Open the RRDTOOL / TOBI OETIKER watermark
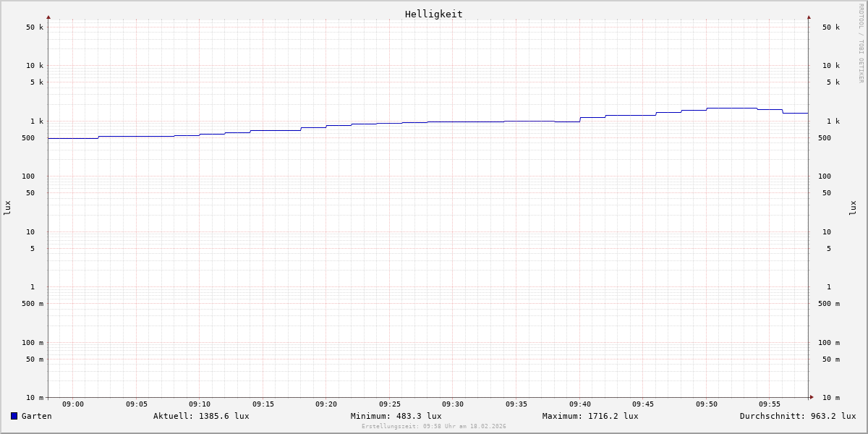The image size is (868, 434). click(x=861, y=43)
